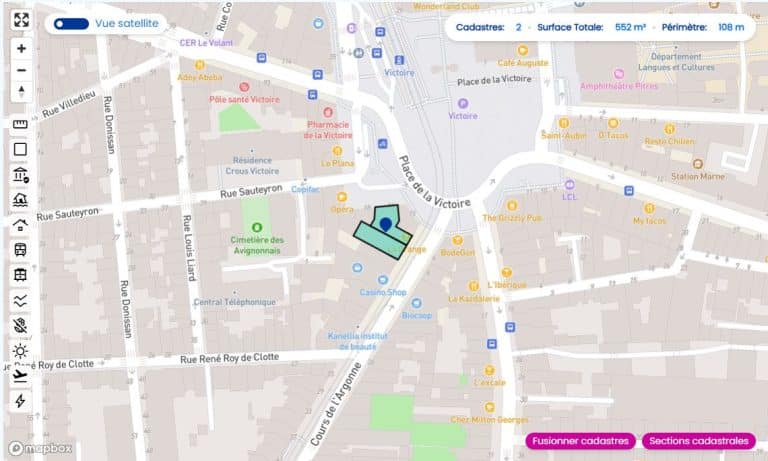Open the Mapbox logo link
The width and height of the screenshot is (768, 461).
pyautogui.click(x=40, y=448)
